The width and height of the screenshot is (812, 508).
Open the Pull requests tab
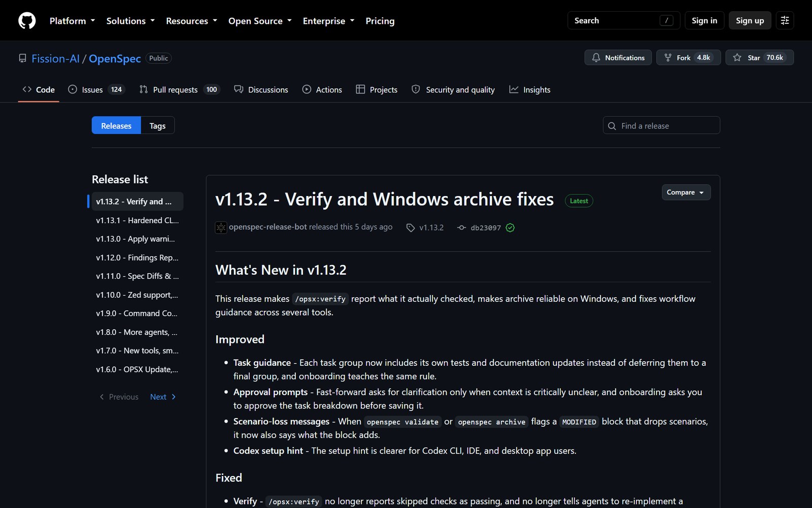(179, 89)
